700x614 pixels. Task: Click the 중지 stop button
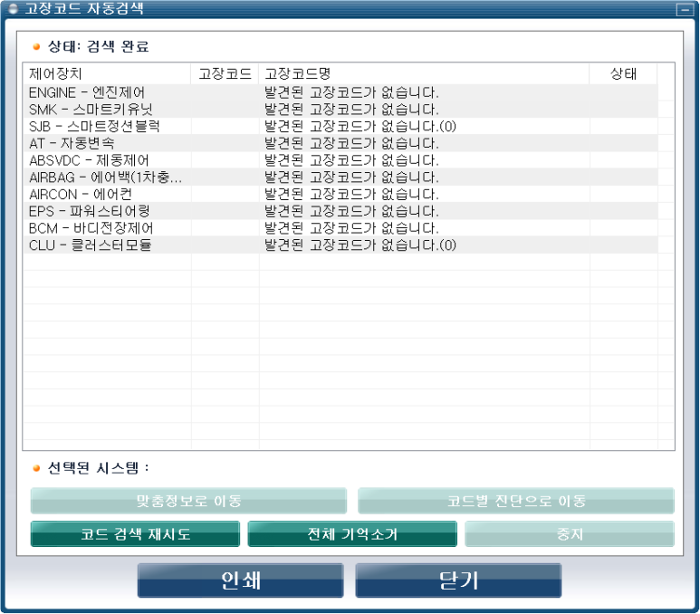pos(570,533)
